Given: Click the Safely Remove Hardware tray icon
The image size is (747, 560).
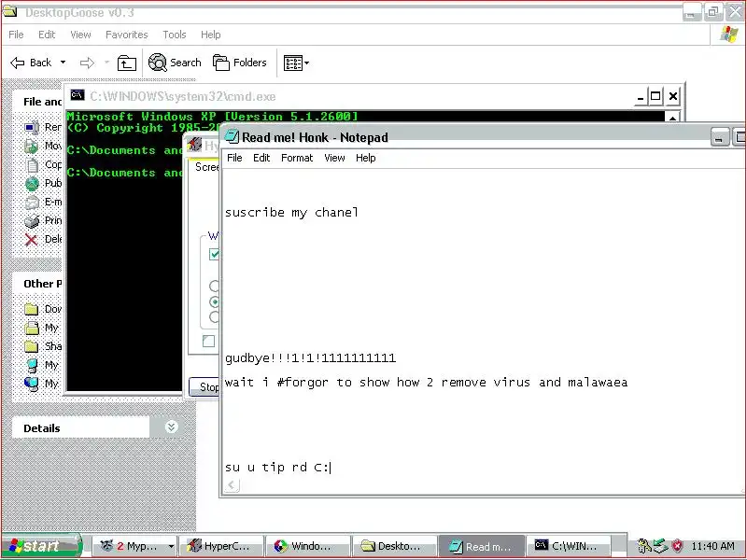Looking at the screenshot, I should pyautogui.click(x=660, y=546).
